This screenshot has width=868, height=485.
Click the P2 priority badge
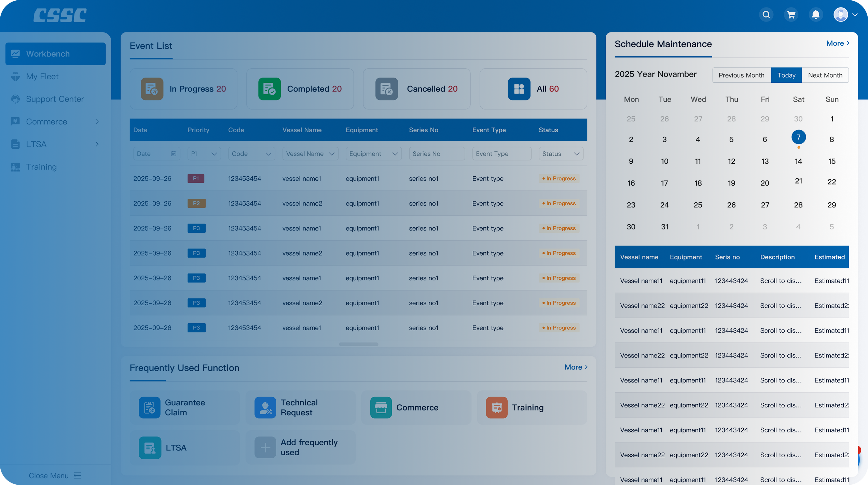tap(196, 203)
